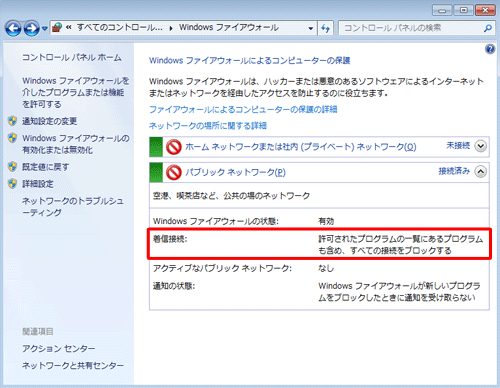Image resolution: width=500 pixels, height=388 pixels.
Task: Click Windows ファイアウォールの状態 label
Action: pyautogui.click(x=216, y=221)
